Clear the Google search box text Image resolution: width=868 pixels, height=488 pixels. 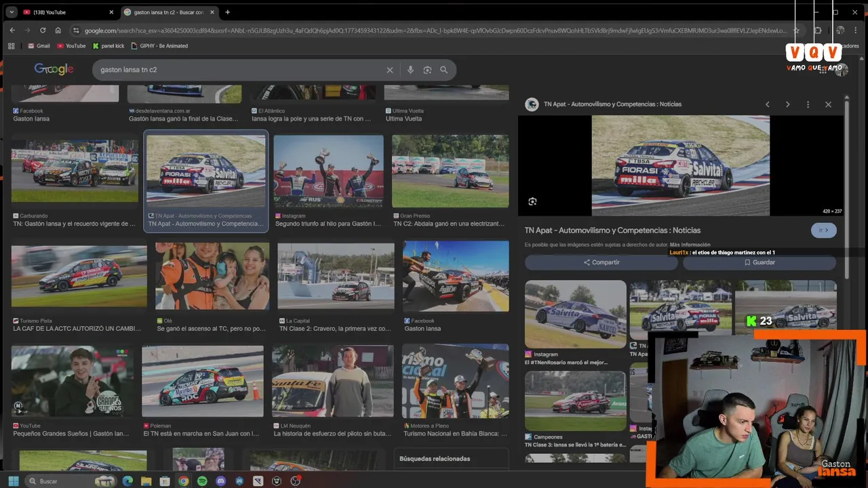390,70
